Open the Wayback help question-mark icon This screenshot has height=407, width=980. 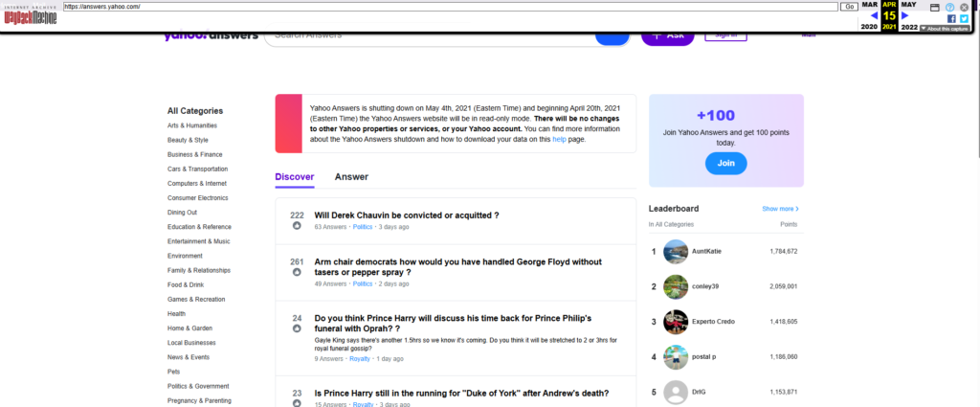[x=950, y=8]
